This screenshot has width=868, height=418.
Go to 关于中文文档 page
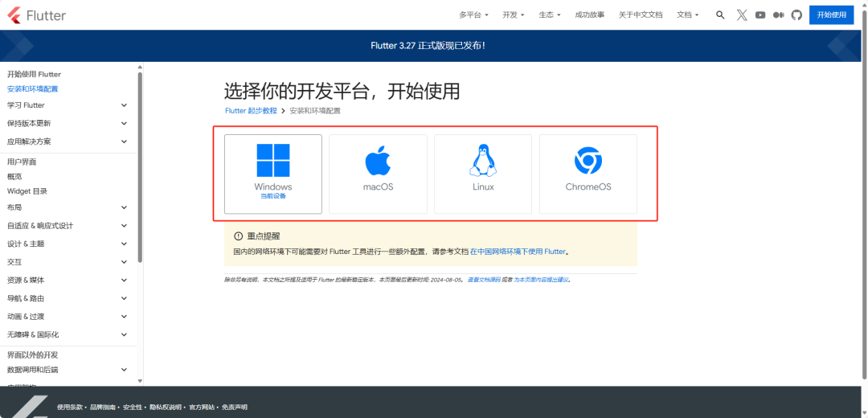[641, 15]
